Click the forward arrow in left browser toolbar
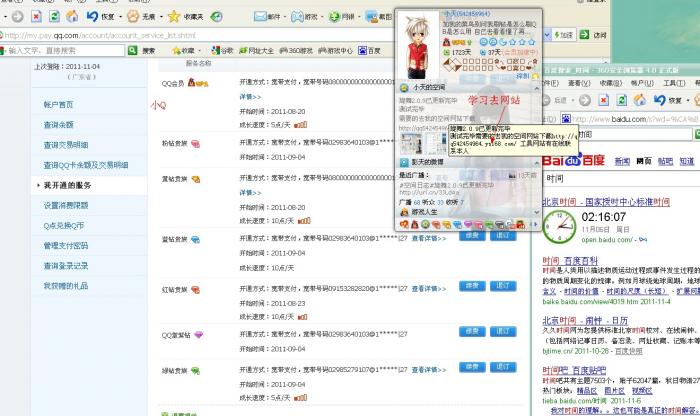700x416 pixels. point(17,17)
